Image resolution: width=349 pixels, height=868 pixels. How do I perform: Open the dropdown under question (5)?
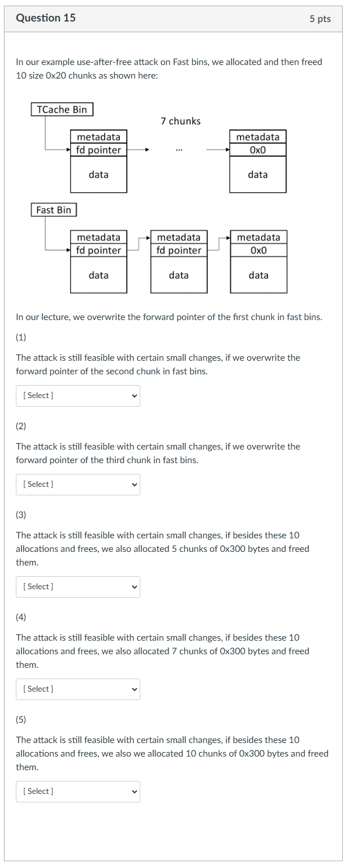(x=77, y=791)
